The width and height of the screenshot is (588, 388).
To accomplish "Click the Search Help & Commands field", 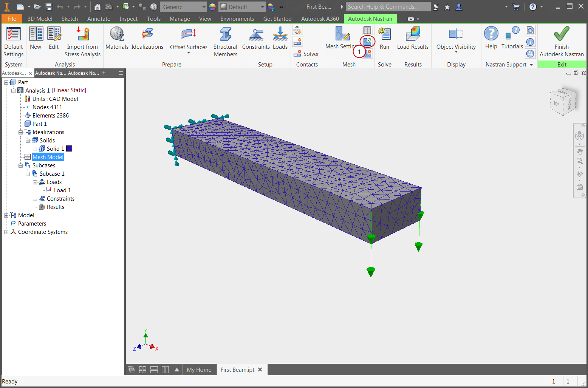I will pos(388,7).
